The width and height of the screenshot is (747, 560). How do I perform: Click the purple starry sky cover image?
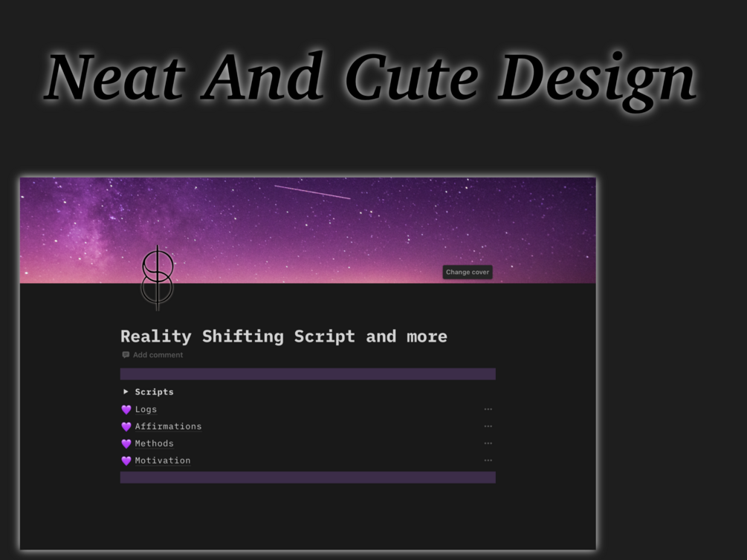(x=308, y=230)
